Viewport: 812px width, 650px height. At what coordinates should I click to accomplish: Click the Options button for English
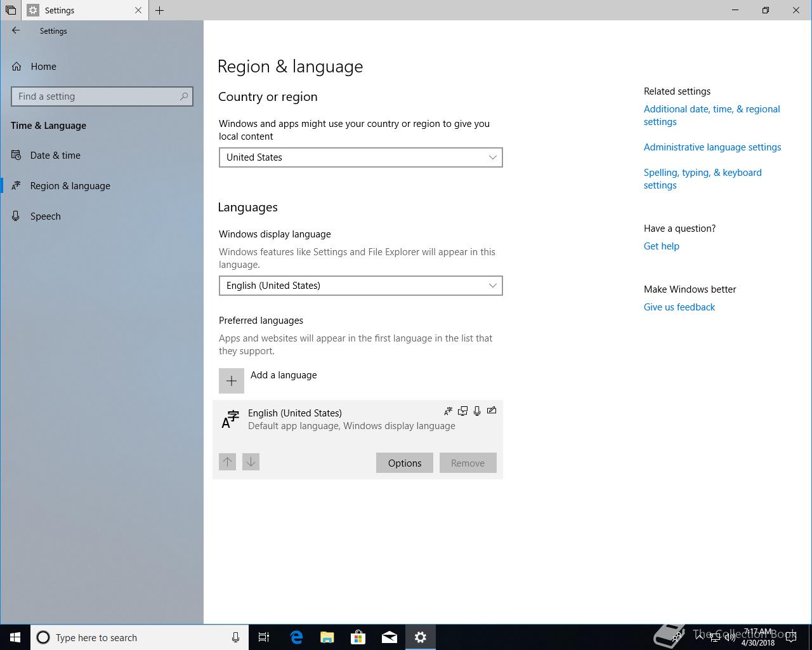pyautogui.click(x=405, y=463)
